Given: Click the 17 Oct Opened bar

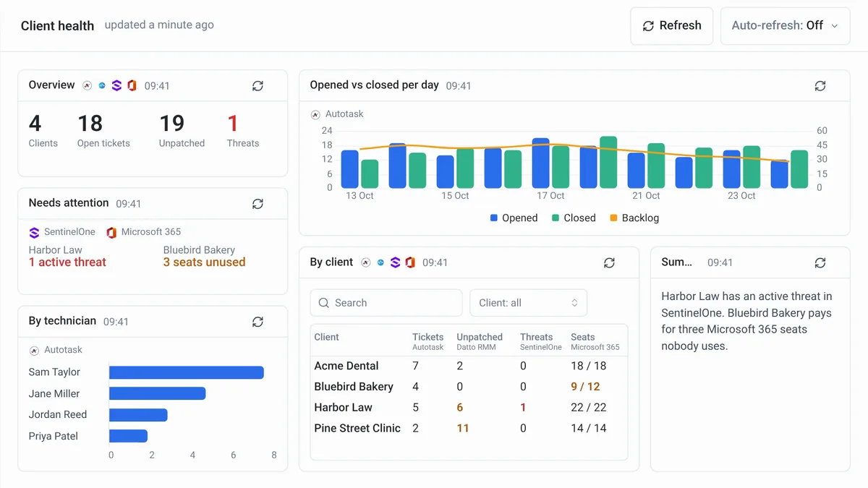Looking at the screenshot, I should click(x=541, y=163).
